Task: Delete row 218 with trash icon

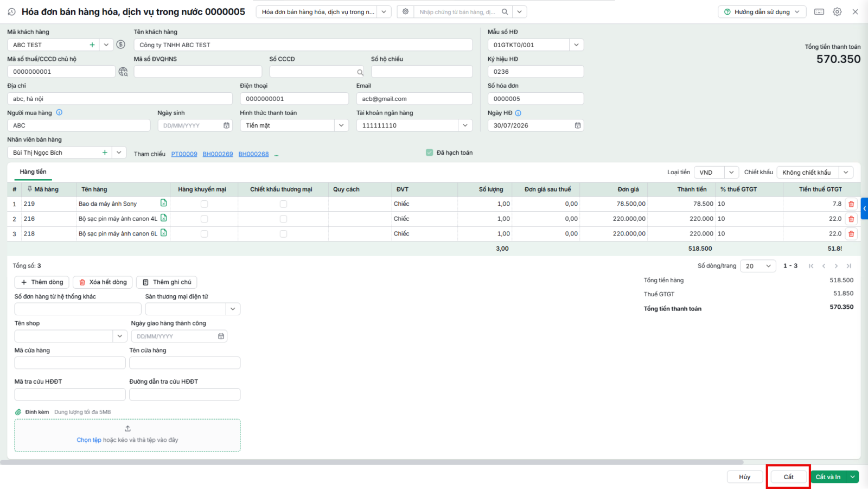Action: pyautogui.click(x=851, y=234)
